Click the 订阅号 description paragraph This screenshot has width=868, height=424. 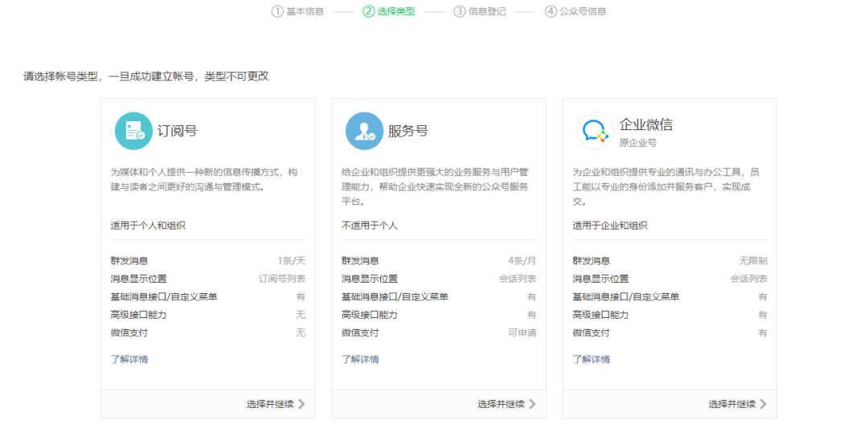click(x=204, y=180)
